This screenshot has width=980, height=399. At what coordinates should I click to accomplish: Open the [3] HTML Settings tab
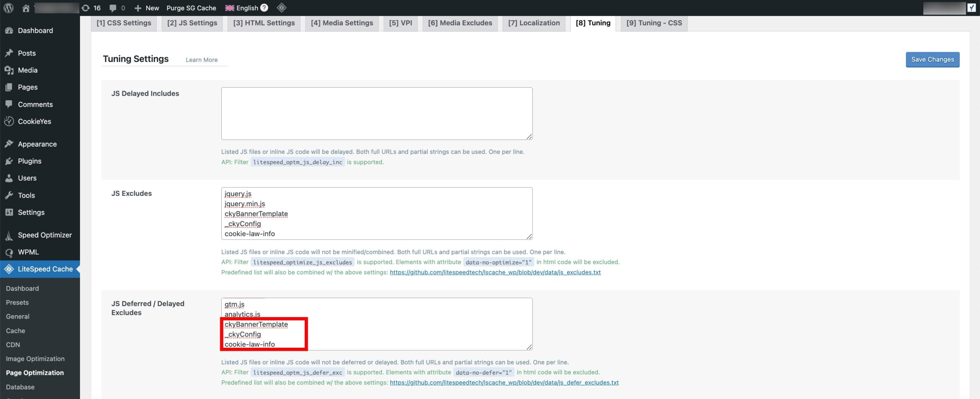264,23
